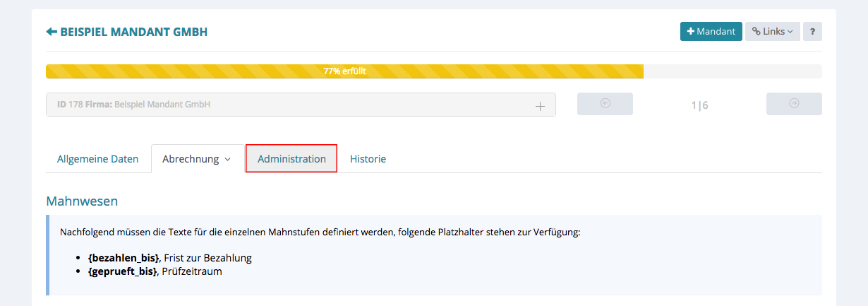Click the chevron arrow on the Links button
Viewport: 868px width, 306px height.
790,32
